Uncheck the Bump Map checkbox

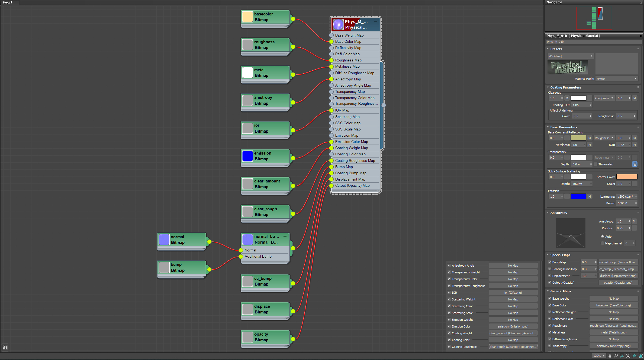click(550, 262)
